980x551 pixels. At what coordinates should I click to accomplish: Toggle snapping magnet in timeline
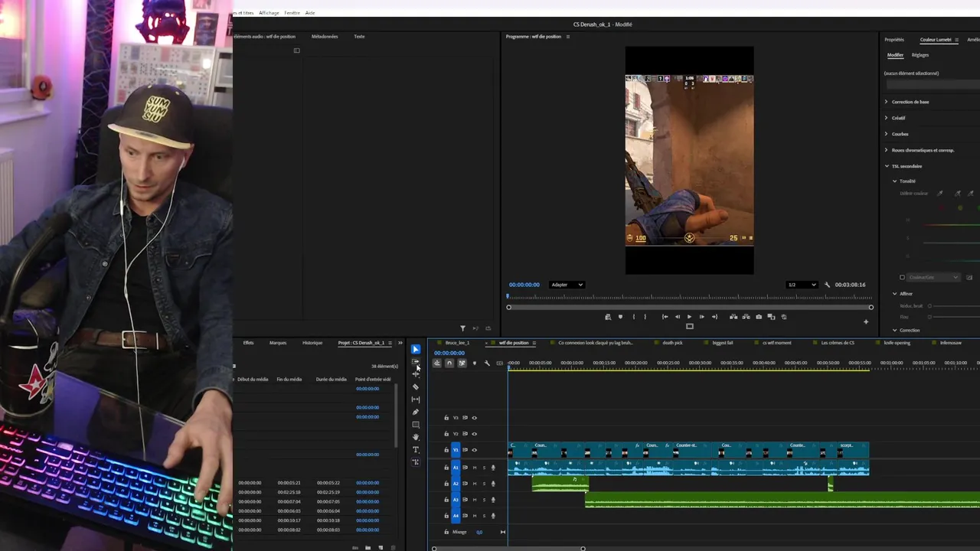pyautogui.click(x=449, y=363)
